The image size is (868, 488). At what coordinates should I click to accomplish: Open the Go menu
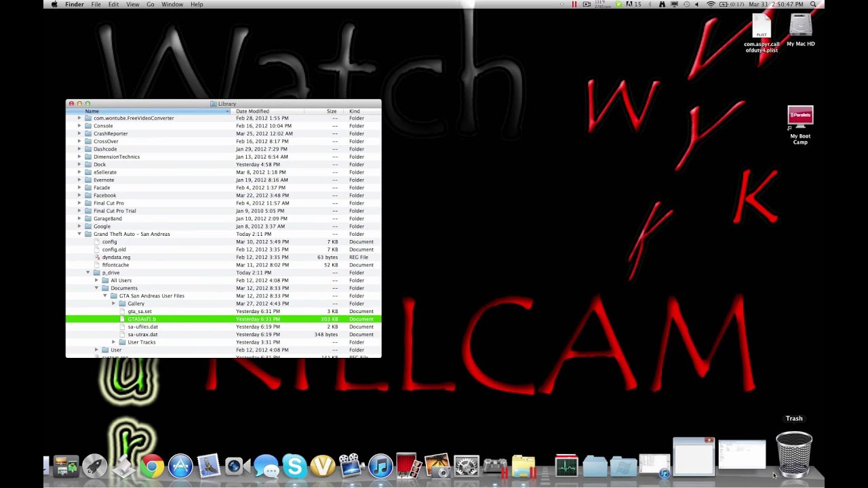click(151, 4)
